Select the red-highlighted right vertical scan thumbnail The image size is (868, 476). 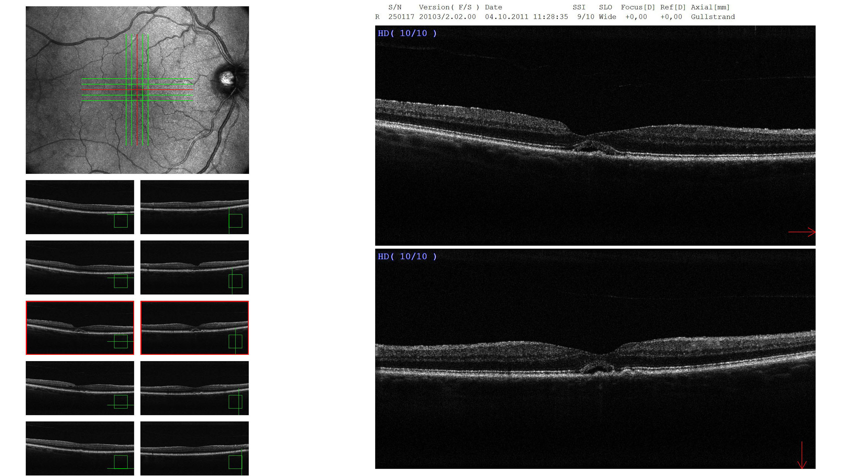point(194,328)
